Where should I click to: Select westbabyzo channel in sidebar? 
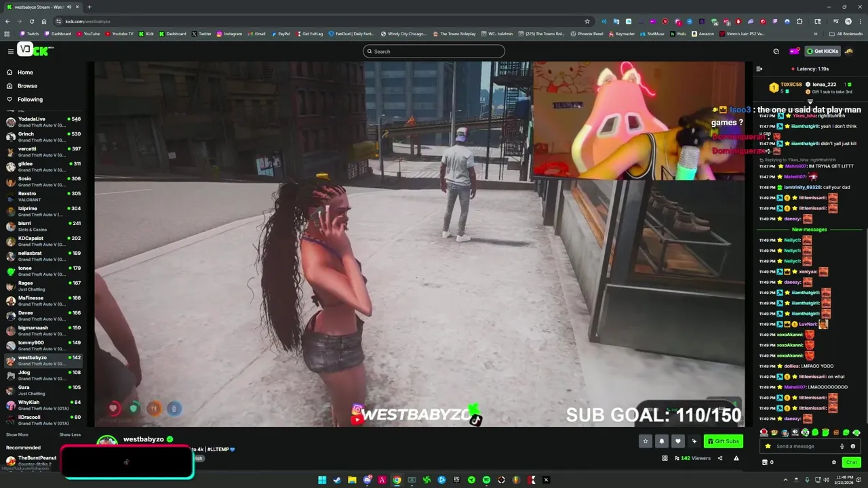(43, 361)
